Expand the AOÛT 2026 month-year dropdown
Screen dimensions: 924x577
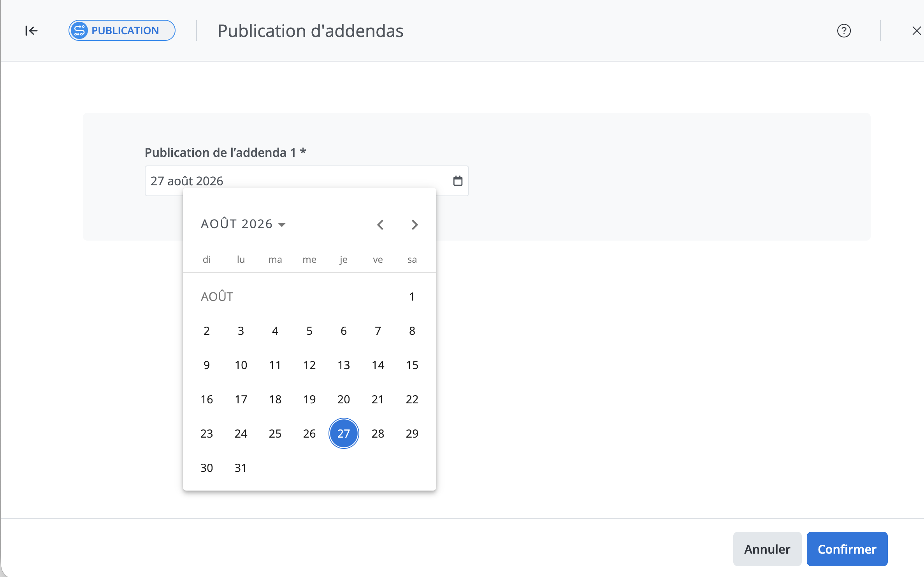(243, 224)
